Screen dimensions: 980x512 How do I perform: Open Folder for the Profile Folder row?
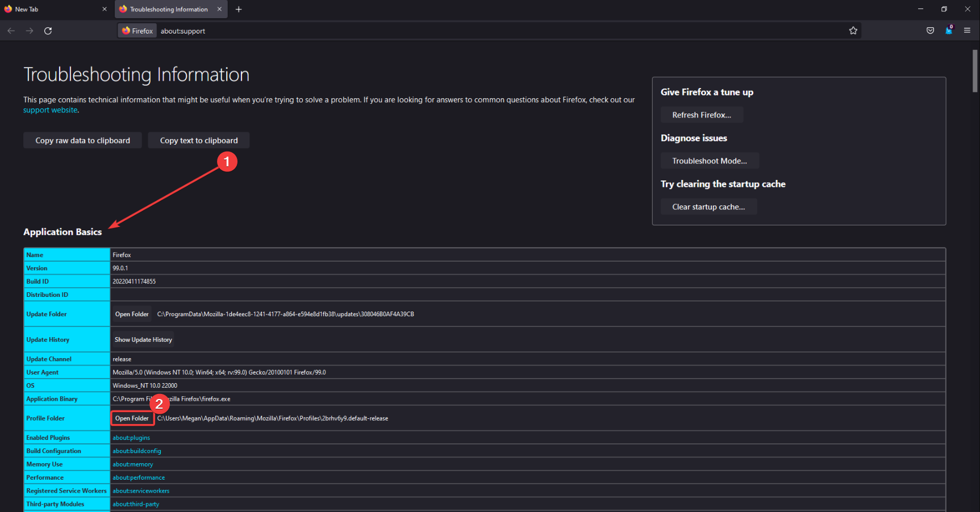[x=132, y=418]
